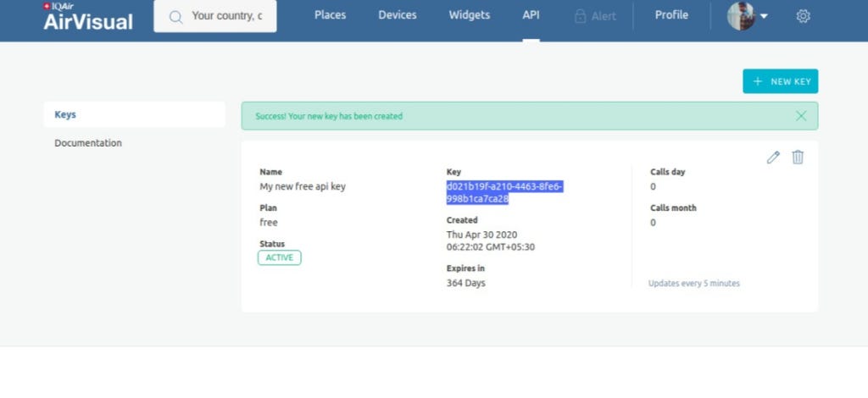868x398 pixels.
Task: Go to the Widgets page
Action: click(x=470, y=15)
